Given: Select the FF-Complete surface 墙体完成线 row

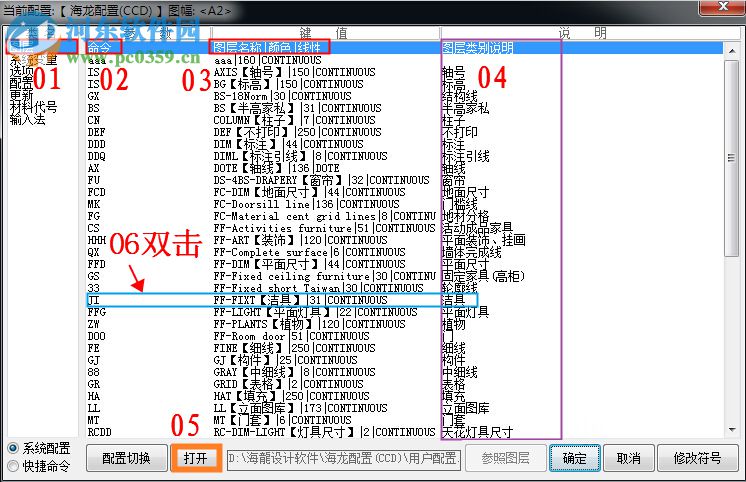Looking at the screenshot, I should point(404,252).
